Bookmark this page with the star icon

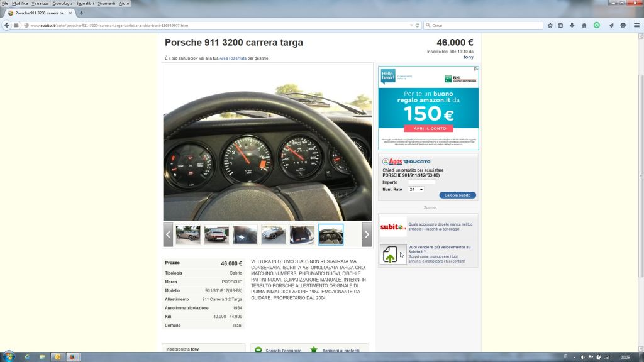pos(550,25)
